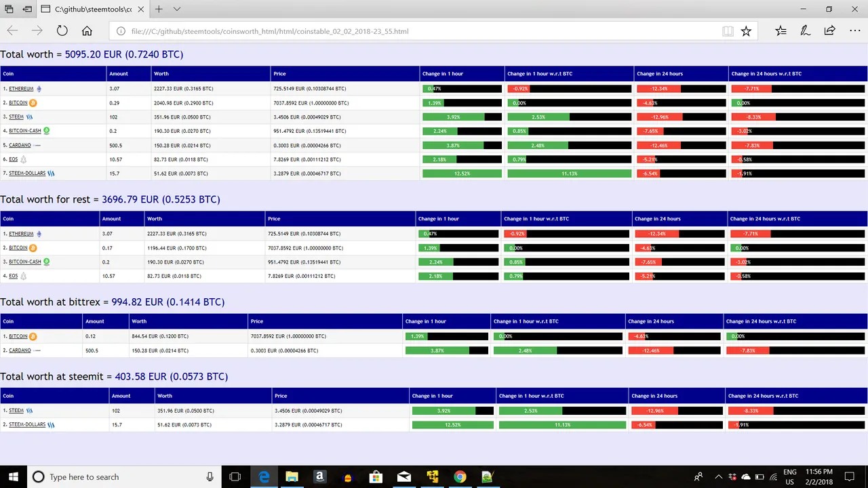This screenshot has width=868, height=488.
Task: Set these tabs aside
Action: [x=27, y=9]
